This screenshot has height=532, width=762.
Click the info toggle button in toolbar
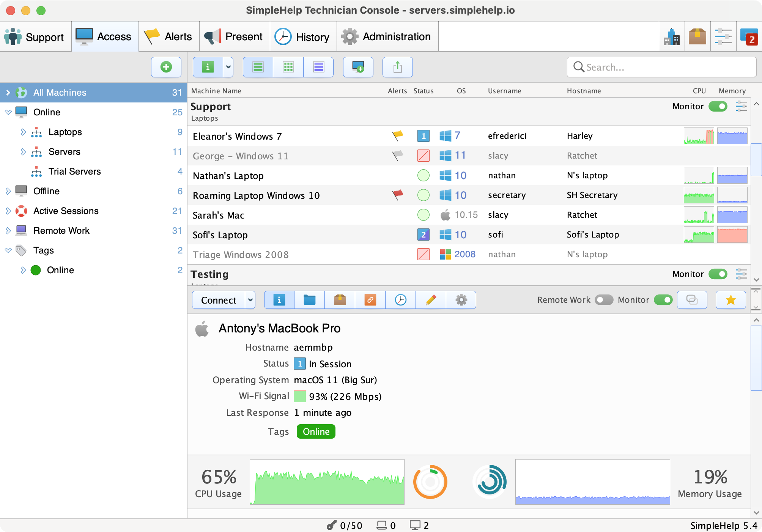click(x=208, y=67)
